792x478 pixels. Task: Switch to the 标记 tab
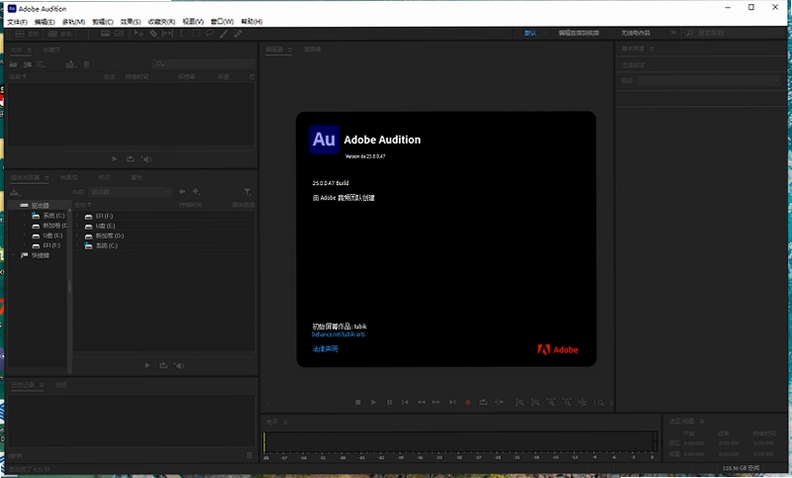click(104, 177)
